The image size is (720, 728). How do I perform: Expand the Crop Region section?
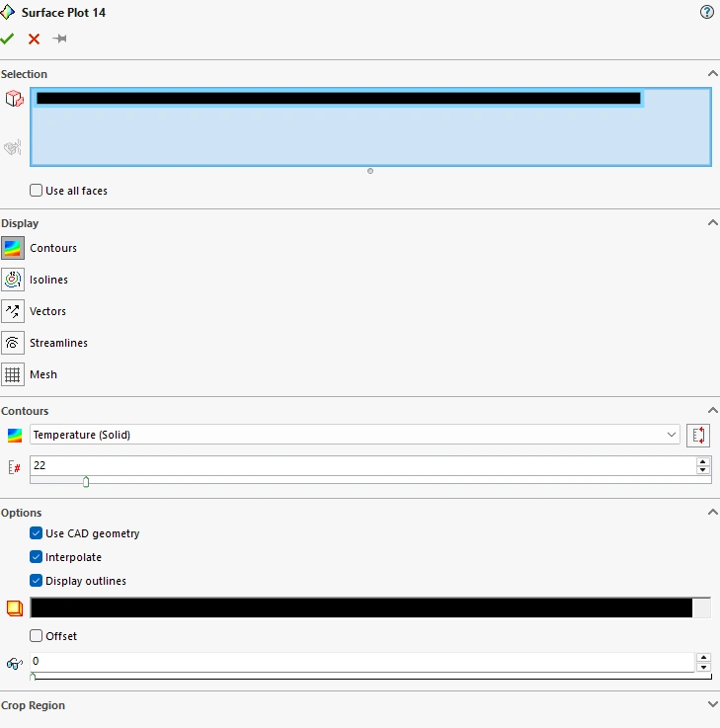pyautogui.click(x=712, y=704)
